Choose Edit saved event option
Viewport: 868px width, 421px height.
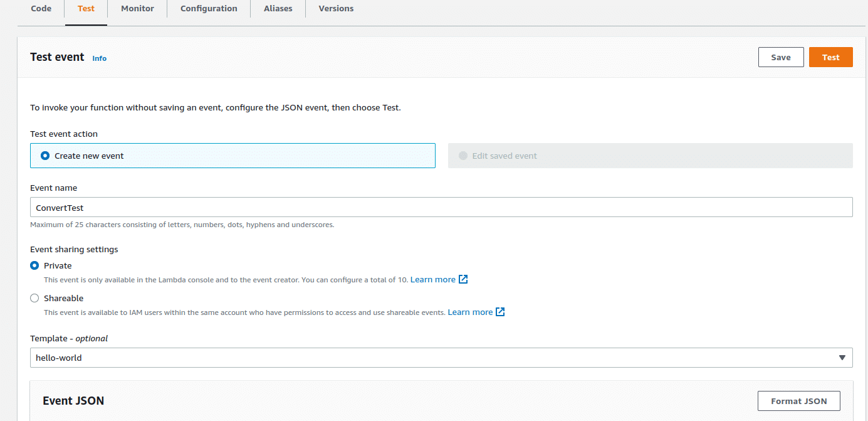[463, 156]
